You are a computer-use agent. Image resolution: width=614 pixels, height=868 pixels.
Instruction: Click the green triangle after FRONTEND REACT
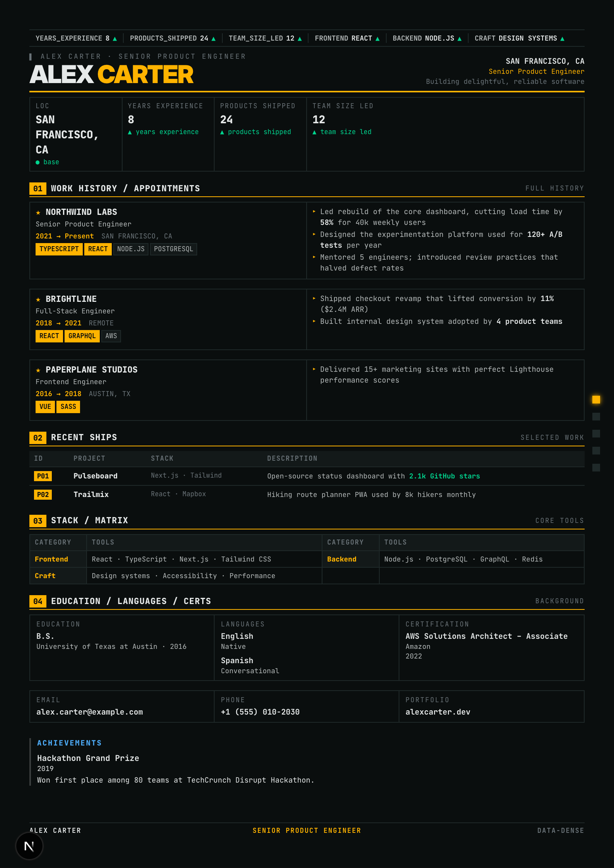coord(377,39)
